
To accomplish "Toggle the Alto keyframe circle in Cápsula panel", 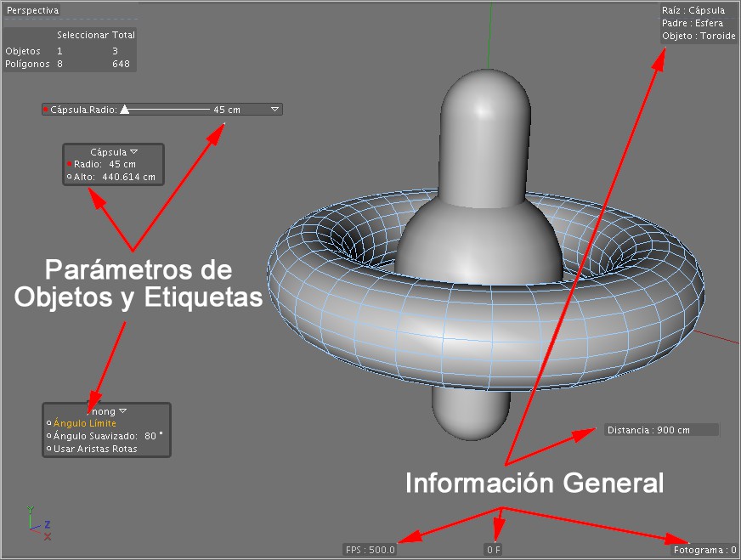I will click(x=70, y=177).
